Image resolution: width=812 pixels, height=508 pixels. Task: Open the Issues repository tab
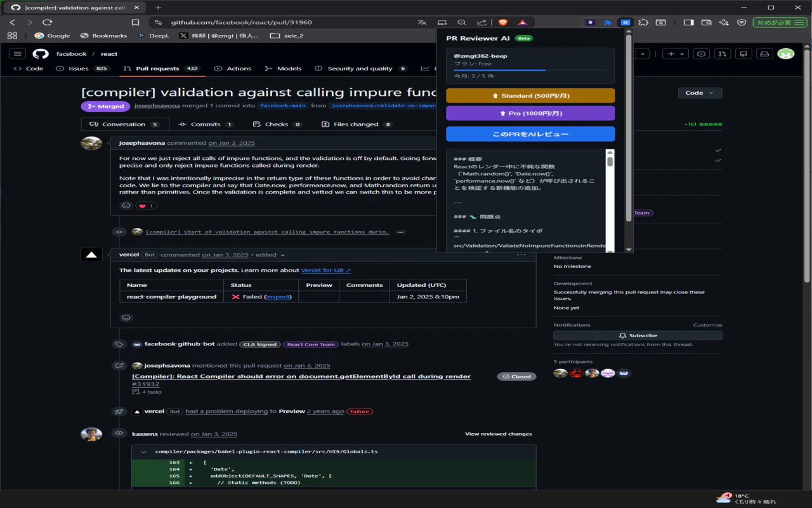coord(83,69)
